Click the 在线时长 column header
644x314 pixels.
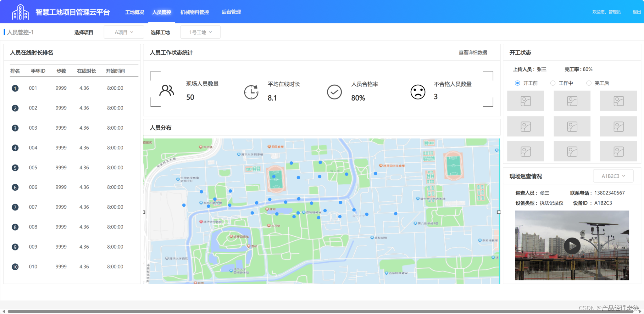(86, 71)
